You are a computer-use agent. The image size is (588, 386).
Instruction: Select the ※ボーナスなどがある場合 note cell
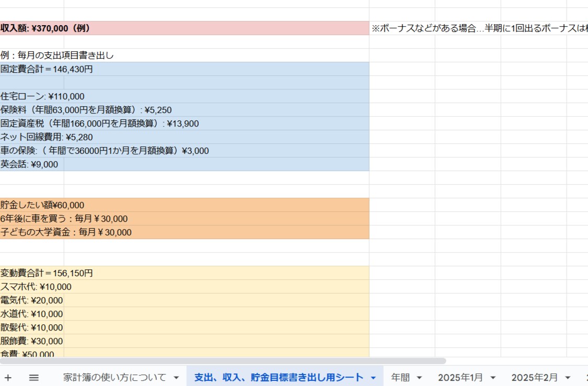click(x=402, y=28)
